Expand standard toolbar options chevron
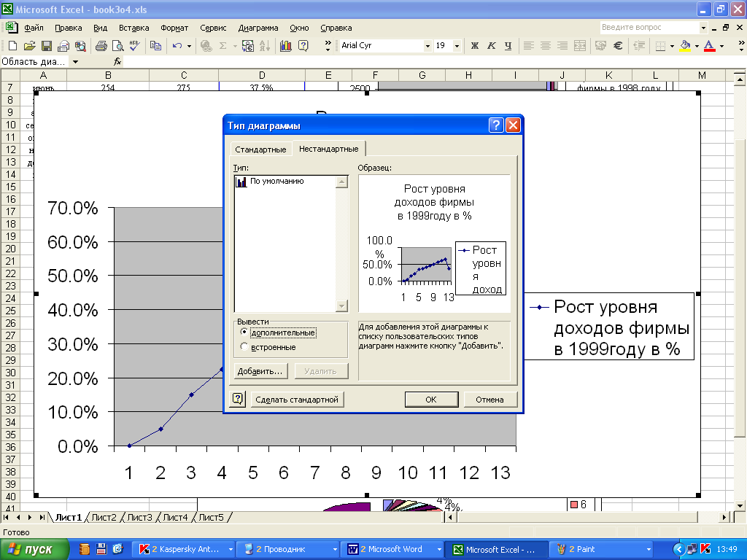 (x=328, y=46)
